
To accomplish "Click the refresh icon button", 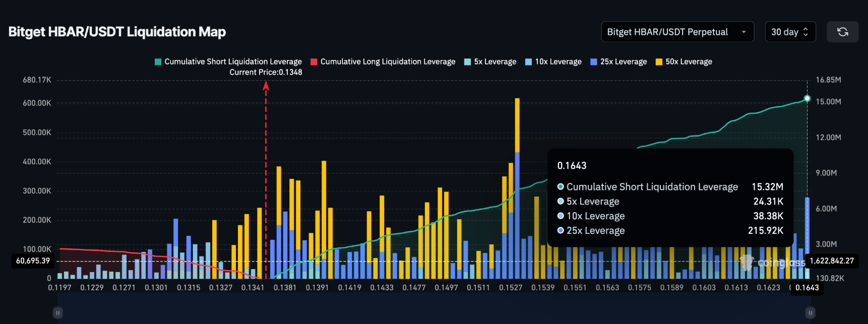I will click(842, 32).
